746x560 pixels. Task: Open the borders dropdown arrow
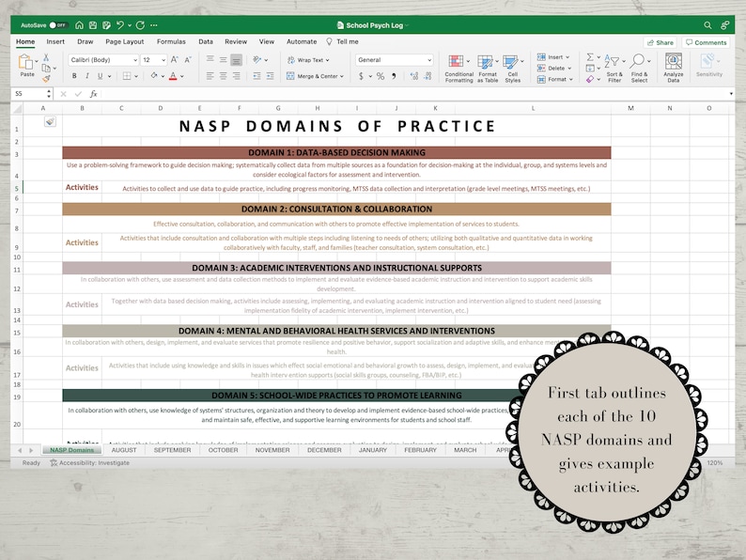[136, 76]
